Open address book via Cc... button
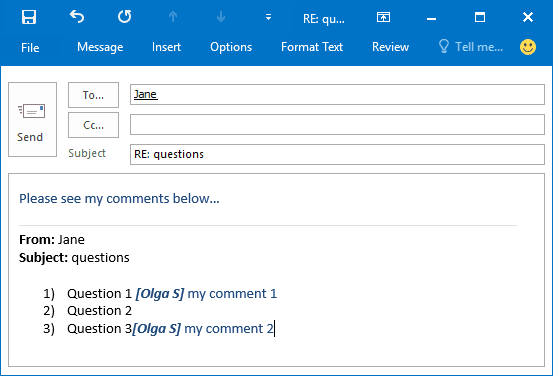This screenshot has height=376, width=553. pos(93,125)
